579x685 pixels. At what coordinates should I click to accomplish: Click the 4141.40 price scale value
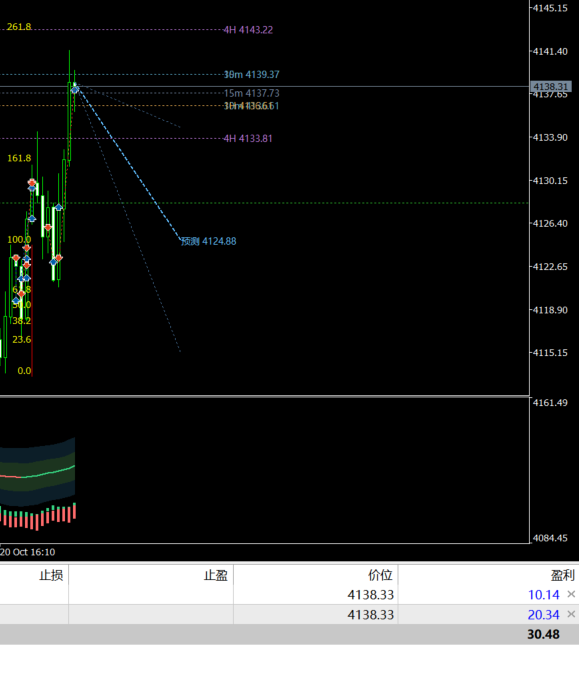coord(550,52)
